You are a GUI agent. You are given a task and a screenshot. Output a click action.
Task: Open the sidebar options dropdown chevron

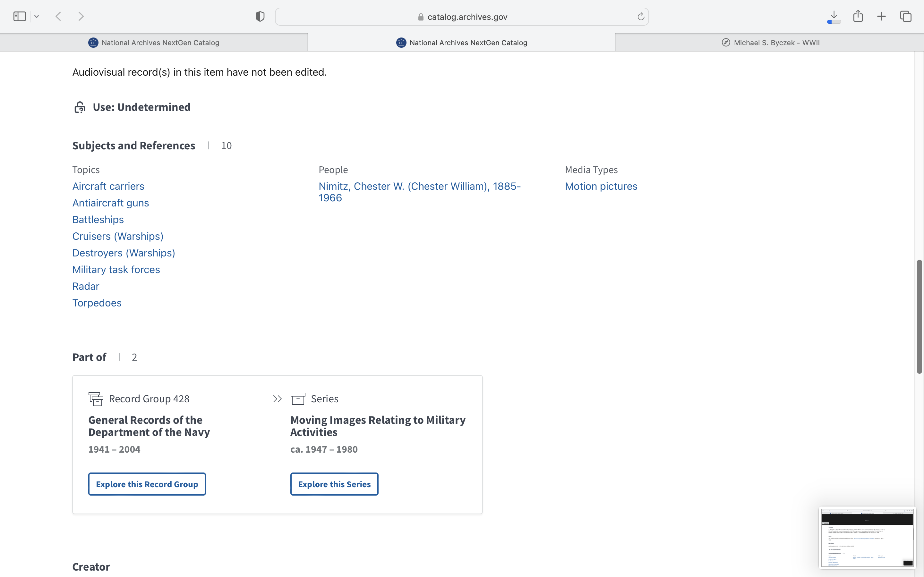37,16
